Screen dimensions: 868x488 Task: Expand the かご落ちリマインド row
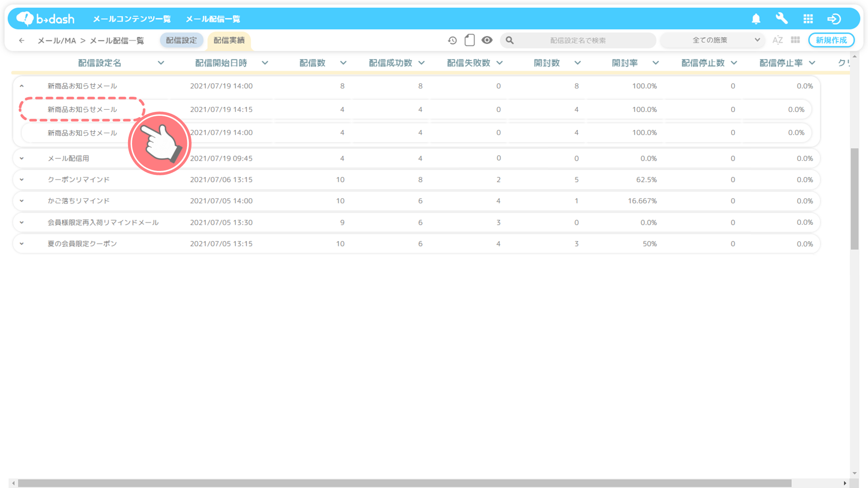[22, 201]
